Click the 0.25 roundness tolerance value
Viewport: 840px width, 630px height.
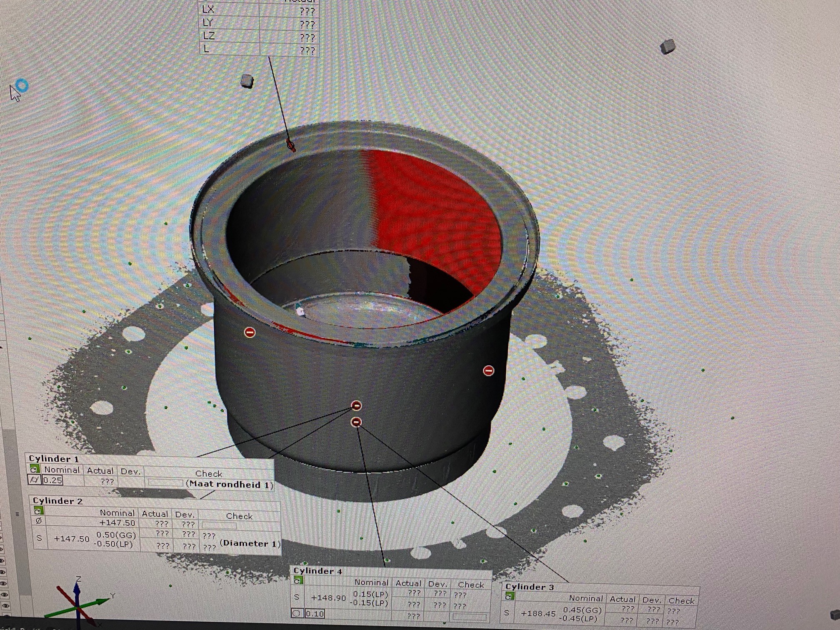coord(52,480)
